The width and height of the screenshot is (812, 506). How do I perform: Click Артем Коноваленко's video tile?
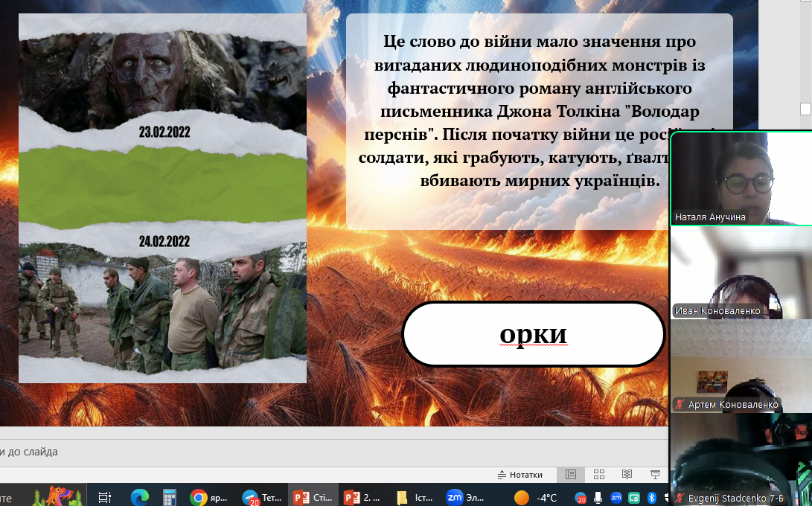741,365
